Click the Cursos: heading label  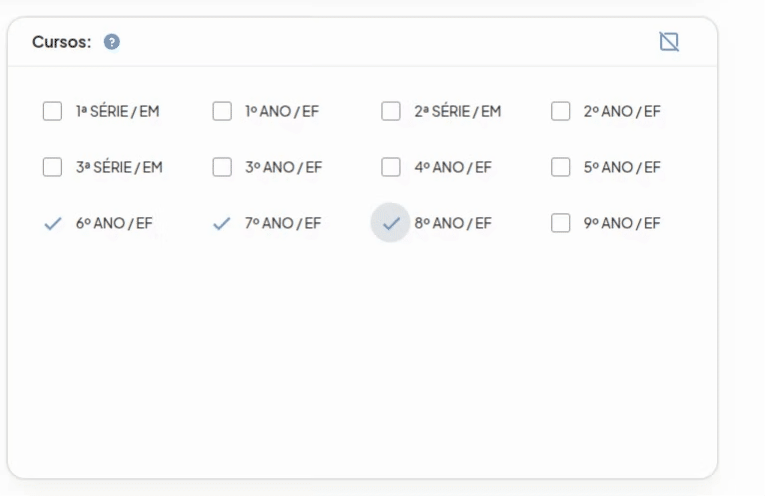point(62,42)
